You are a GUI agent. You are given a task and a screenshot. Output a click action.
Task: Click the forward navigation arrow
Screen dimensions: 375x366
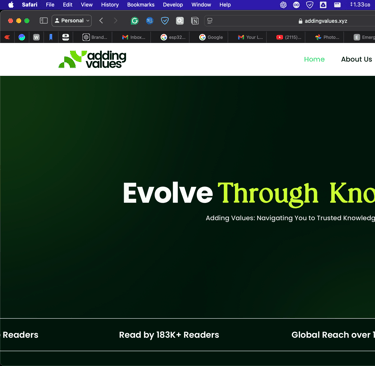tap(116, 21)
